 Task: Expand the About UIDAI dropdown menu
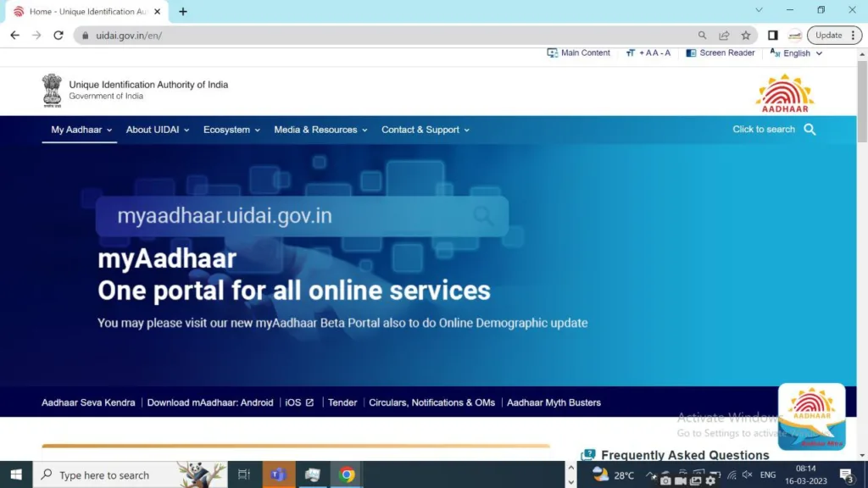coord(158,130)
